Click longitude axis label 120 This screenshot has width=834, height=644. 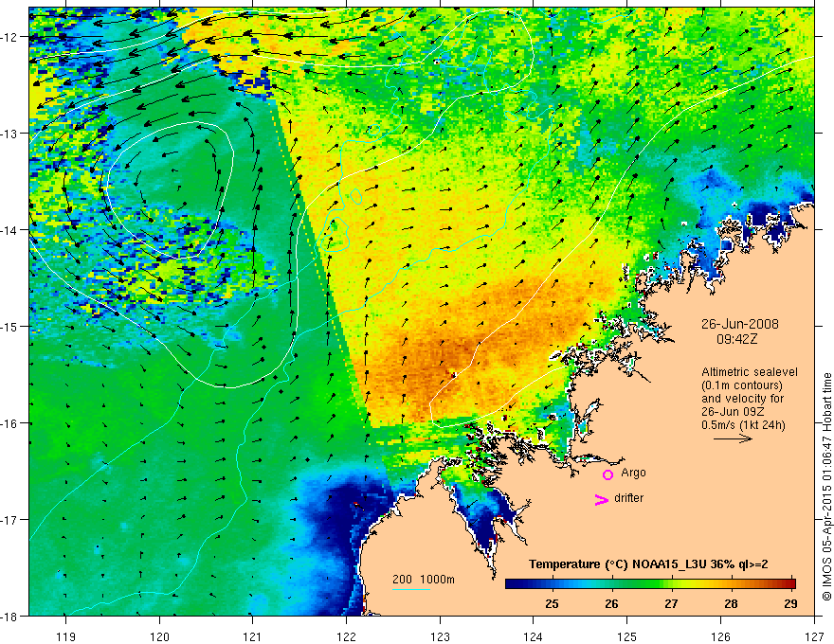coord(159,636)
